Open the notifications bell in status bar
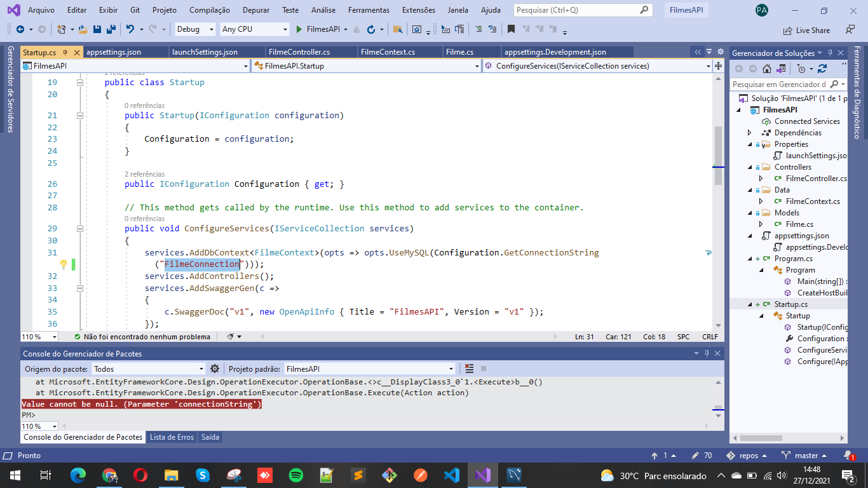The height and width of the screenshot is (488, 868). 848,456
